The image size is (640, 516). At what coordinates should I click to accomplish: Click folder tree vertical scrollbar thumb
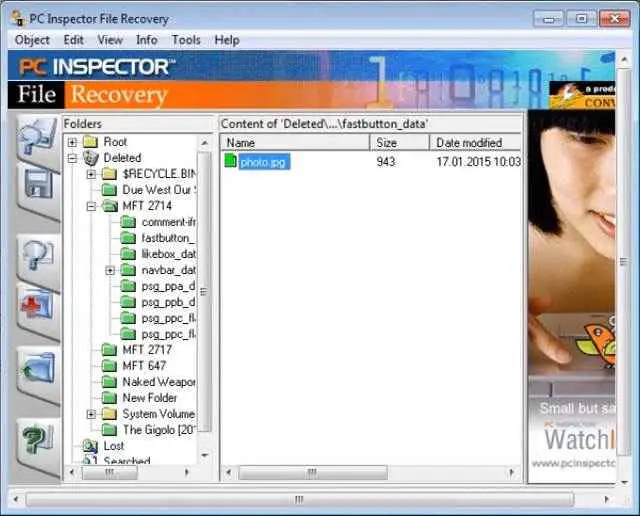[204, 291]
